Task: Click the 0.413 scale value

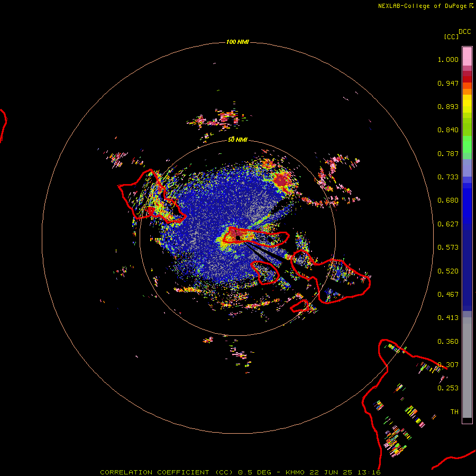Action: [x=448, y=318]
